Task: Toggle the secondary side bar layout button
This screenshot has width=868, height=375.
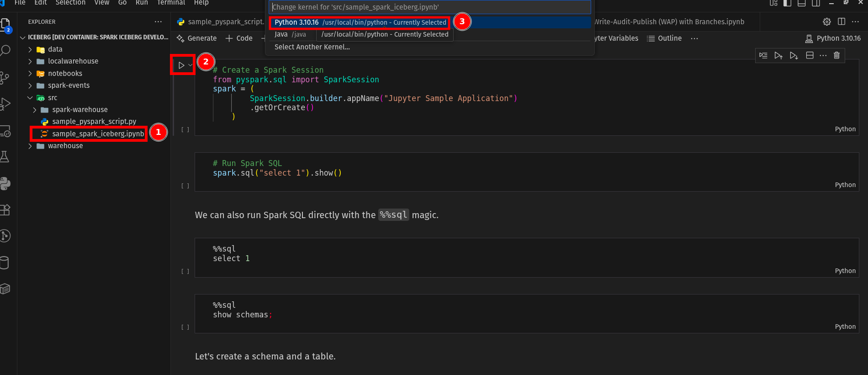Action: tap(815, 3)
